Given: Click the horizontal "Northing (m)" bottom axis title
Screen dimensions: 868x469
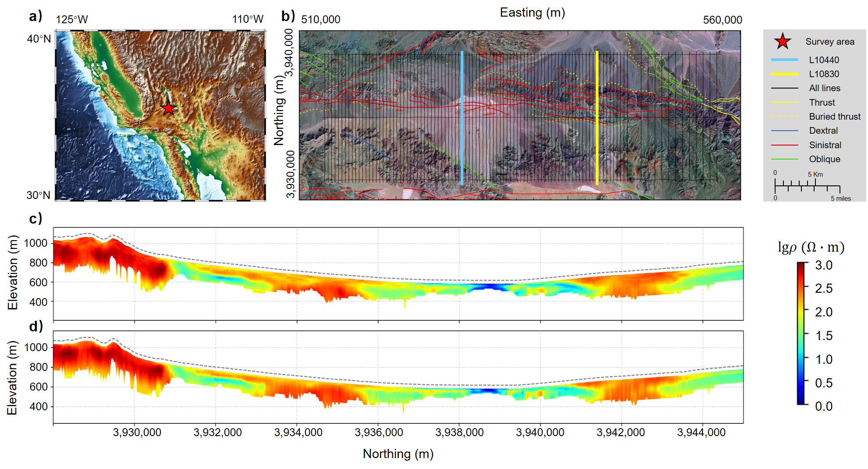Looking at the screenshot, I should pos(398,454).
